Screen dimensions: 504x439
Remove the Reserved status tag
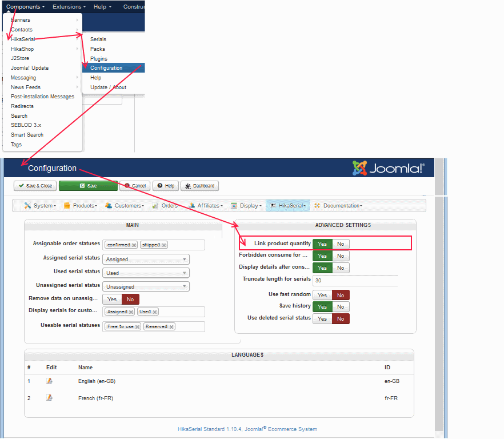tap(171, 327)
